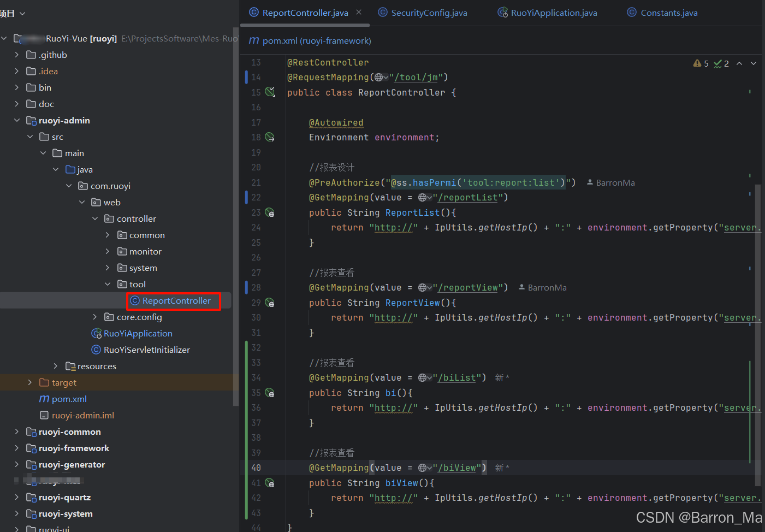Click BarronMa author hint on line 21

(x=610, y=182)
